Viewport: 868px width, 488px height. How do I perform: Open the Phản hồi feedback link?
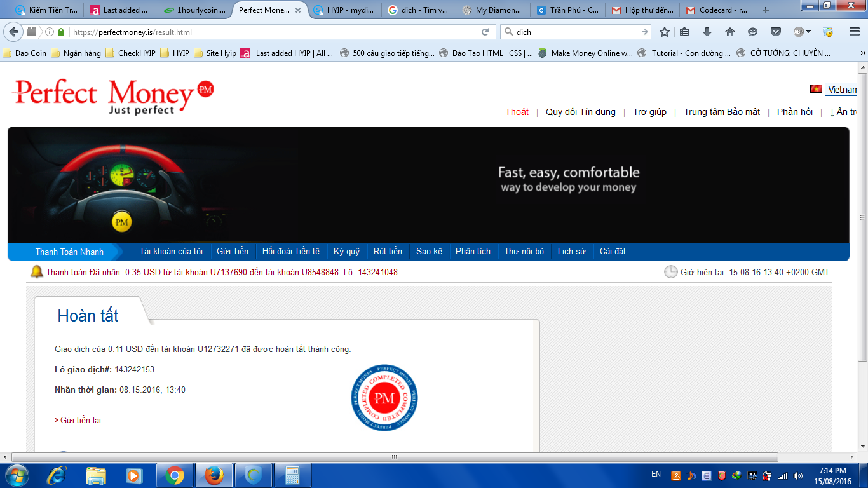(795, 112)
